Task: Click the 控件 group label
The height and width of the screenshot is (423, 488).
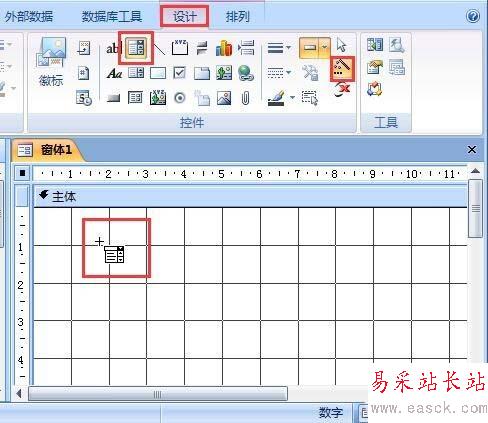Action: coord(192,123)
